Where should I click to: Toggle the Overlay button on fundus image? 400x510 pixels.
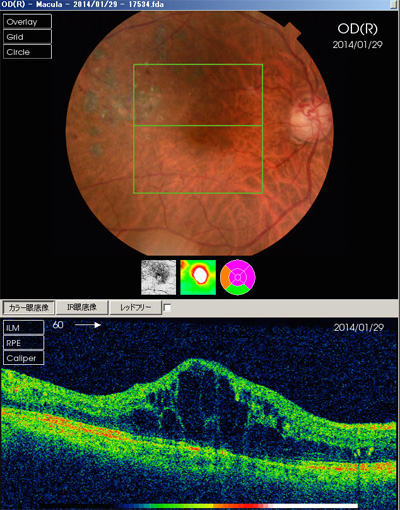(27, 22)
